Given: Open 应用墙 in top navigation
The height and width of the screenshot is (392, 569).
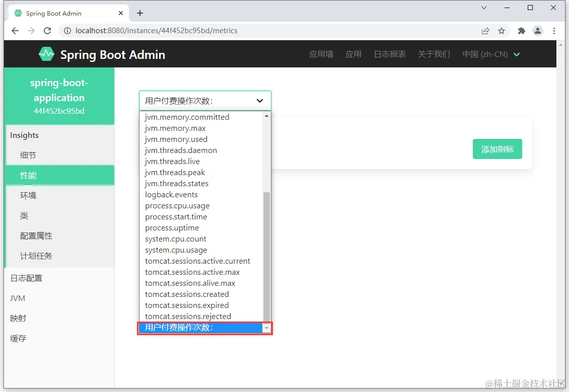Looking at the screenshot, I should (321, 54).
